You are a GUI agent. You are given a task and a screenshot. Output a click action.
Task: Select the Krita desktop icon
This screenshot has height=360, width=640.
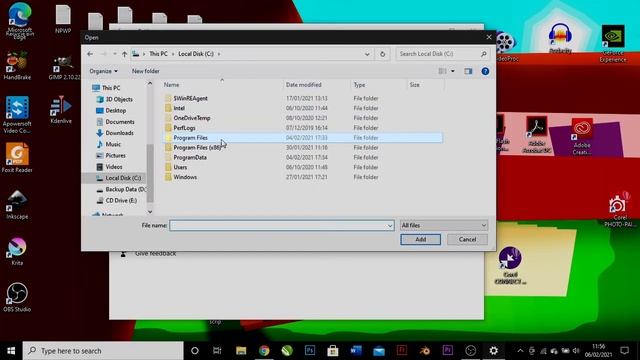[x=17, y=251]
